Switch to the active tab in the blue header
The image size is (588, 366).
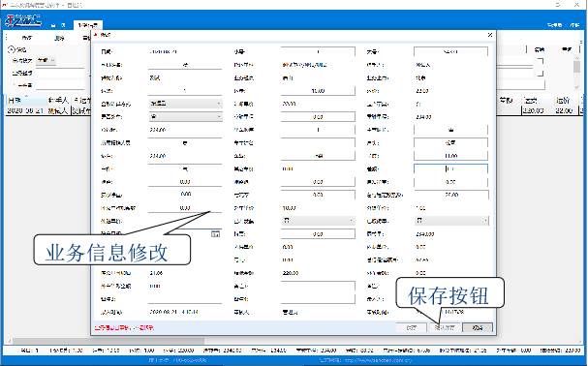(88, 25)
